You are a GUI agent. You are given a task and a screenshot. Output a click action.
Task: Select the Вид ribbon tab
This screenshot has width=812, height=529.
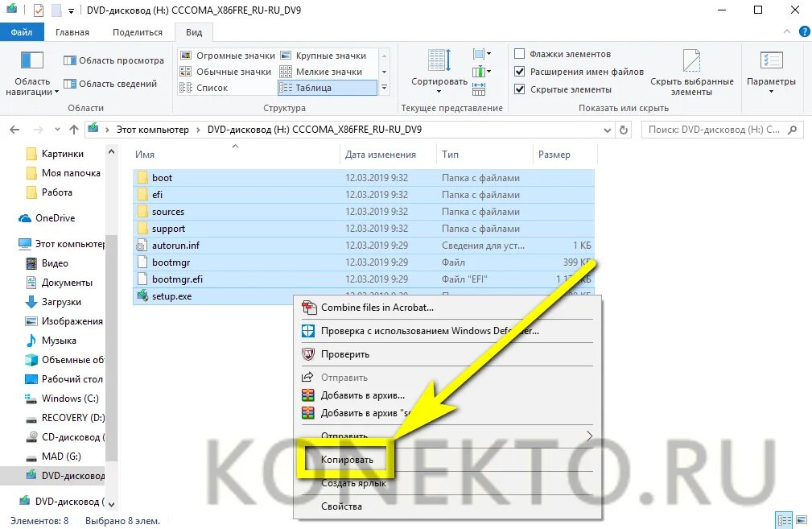click(x=194, y=32)
